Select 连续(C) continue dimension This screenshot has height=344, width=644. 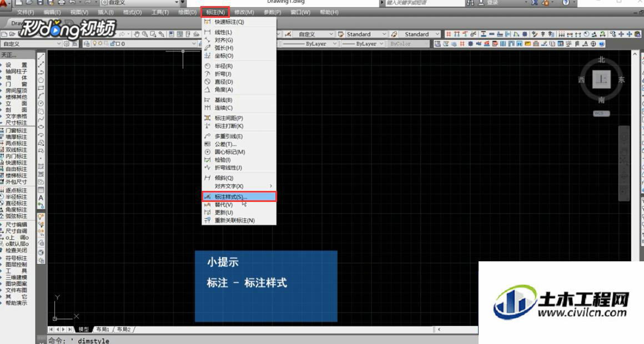239,108
